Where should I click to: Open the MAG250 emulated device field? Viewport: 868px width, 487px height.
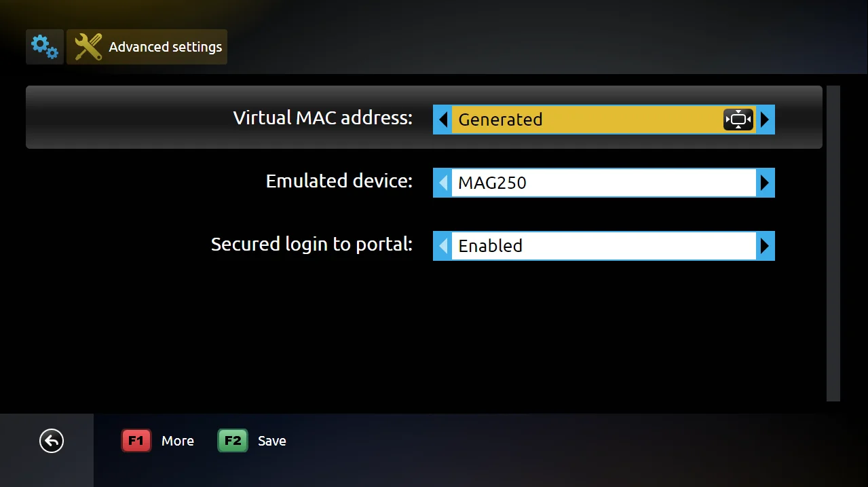[x=604, y=183]
